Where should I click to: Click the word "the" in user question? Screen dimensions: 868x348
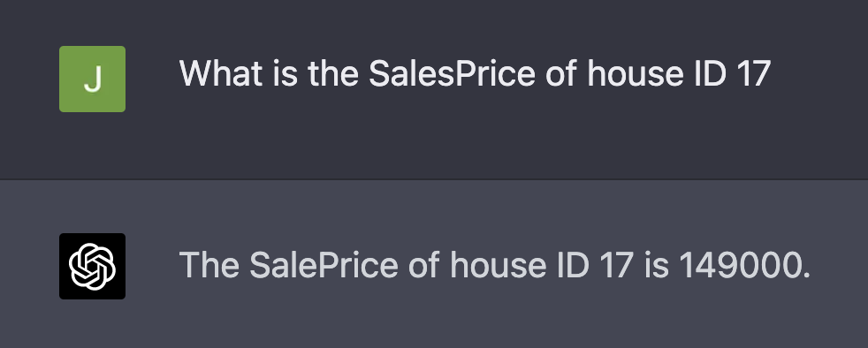click(332, 73)
